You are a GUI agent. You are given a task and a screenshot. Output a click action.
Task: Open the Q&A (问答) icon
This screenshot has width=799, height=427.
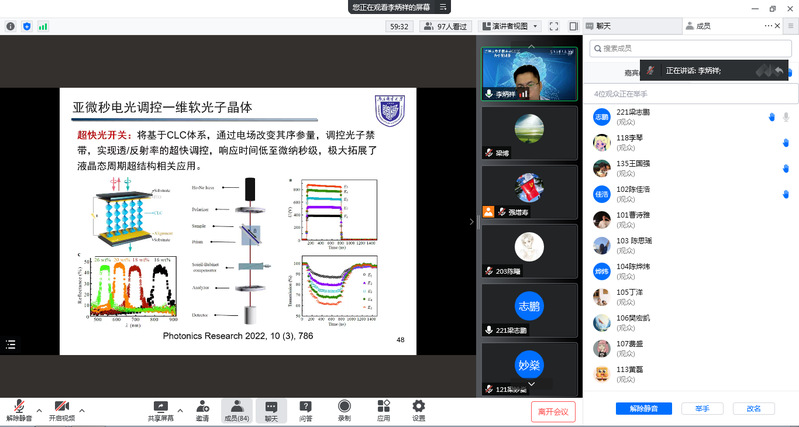[x=306, y=409]
